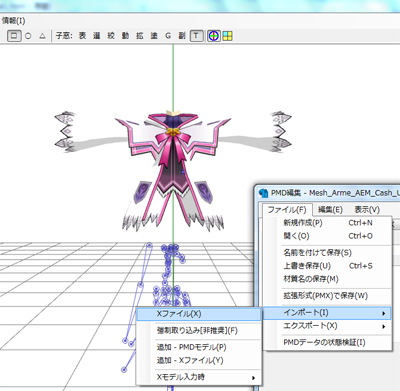Click 拡張形式(PMX)で保存(W) menu item
The width and height of the screenshot is (400, 391).
[325, 296]
